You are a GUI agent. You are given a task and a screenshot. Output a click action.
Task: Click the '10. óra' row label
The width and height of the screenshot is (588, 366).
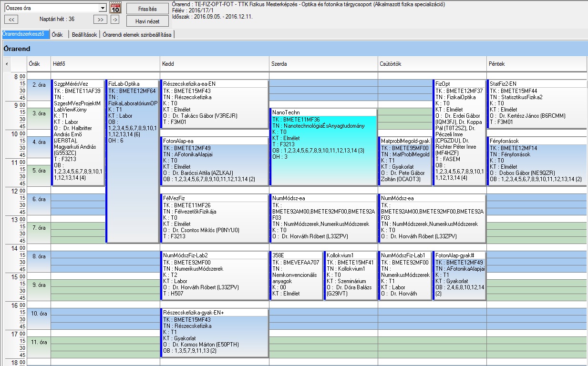(x=39, y=319)
